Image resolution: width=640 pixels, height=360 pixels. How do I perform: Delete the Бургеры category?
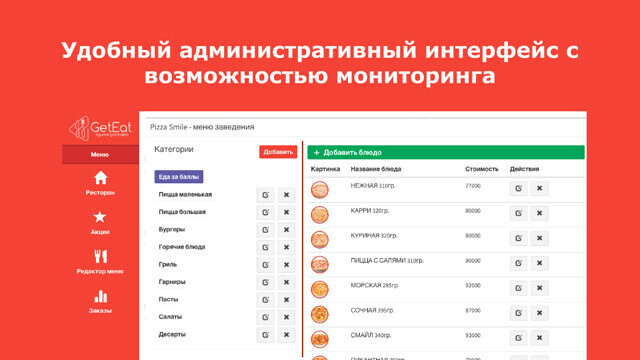pyautogui.click(x=287, y=230)
